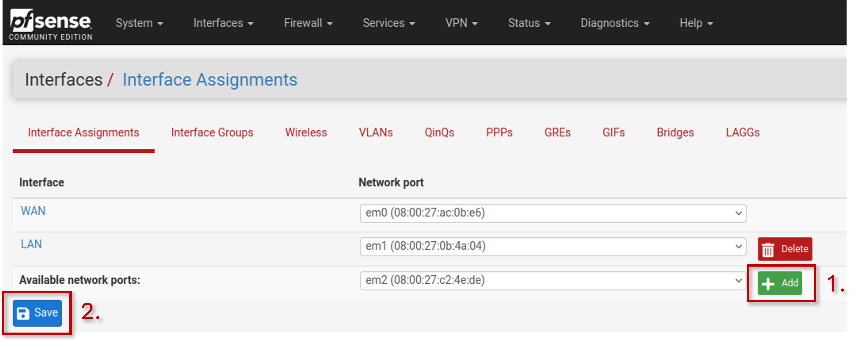Switch to the VLANs tab
Viewport: 868px width, 348px height.
tap(376, 133)
